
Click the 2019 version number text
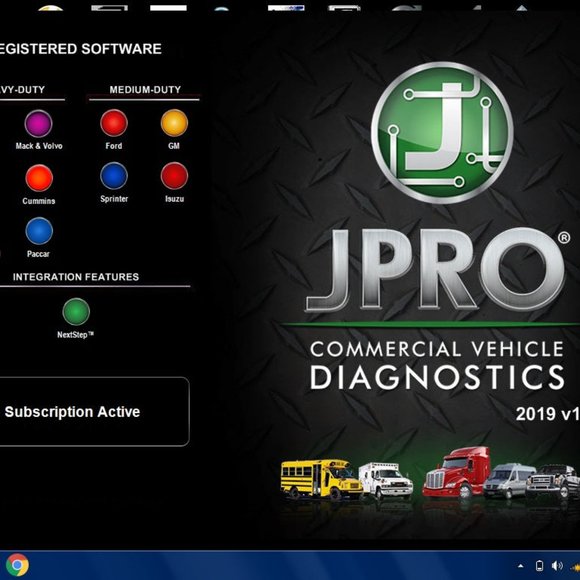[x=547, y=414]
